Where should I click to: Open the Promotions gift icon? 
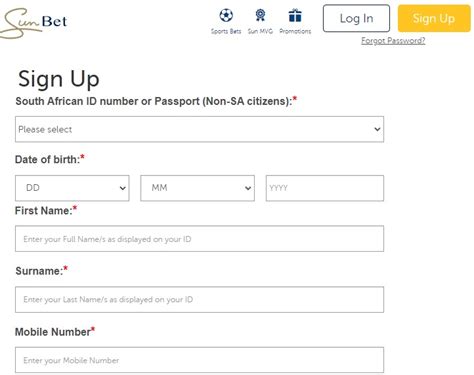tap(295, 15)
